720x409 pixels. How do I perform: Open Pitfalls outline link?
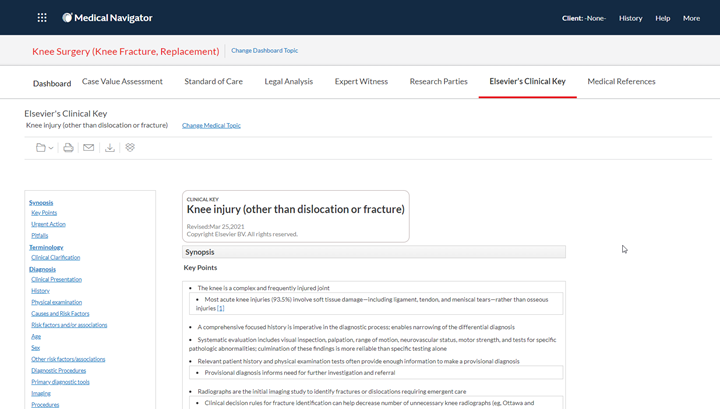(39, 235)
